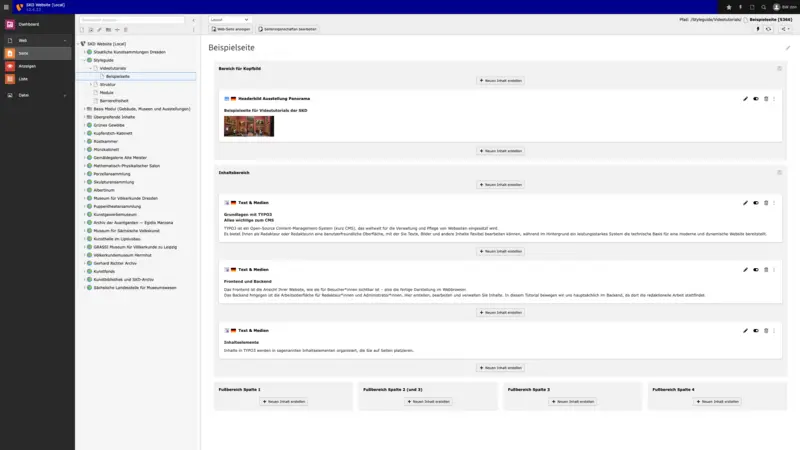Click the Headerbild panorama thumbnail image

pyautogui.click(x=248, y=126)
